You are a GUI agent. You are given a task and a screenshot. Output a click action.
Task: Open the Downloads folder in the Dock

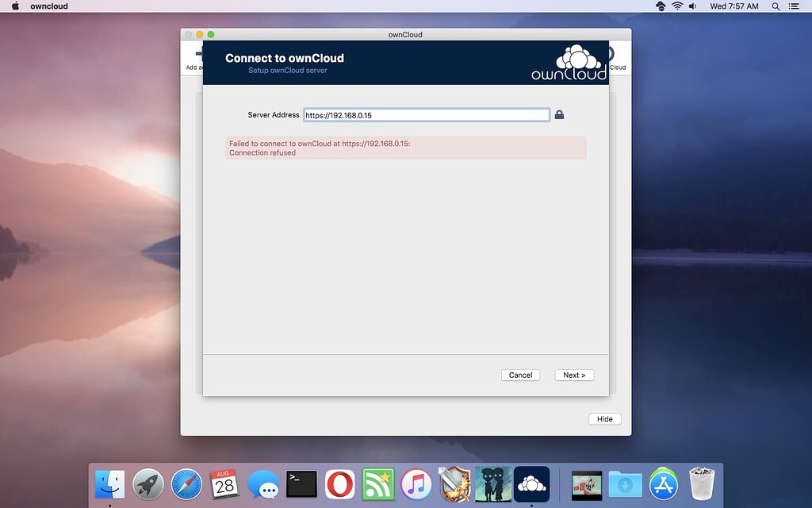click(625, 485)
